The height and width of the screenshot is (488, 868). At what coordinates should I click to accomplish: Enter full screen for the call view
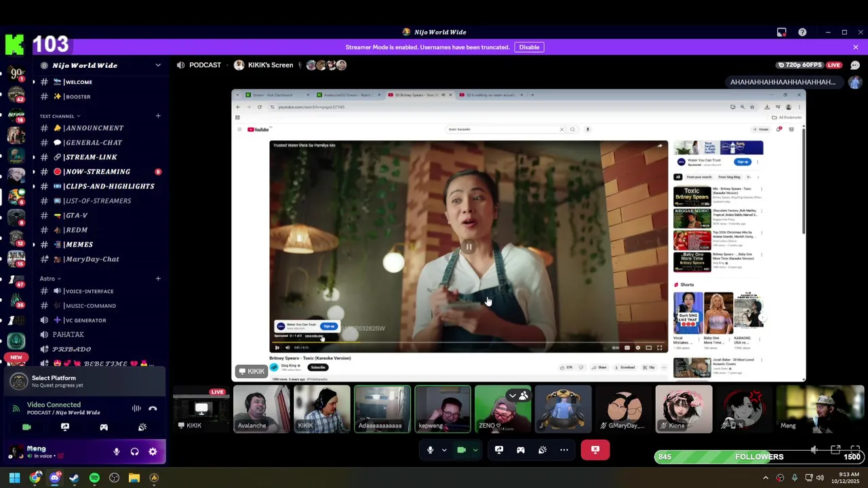856,449
